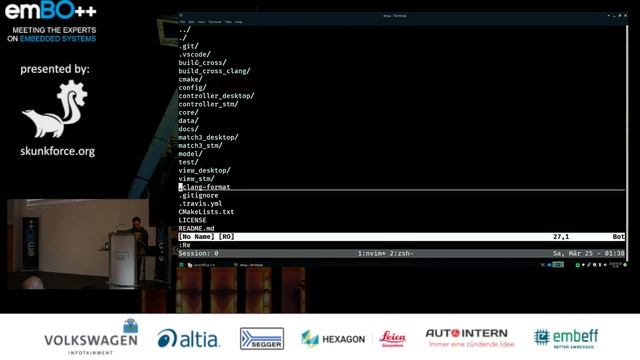The width and height of the screenshot is (640, 360).
Task: Open the build_cross/ directory
Action: (202, 63)
